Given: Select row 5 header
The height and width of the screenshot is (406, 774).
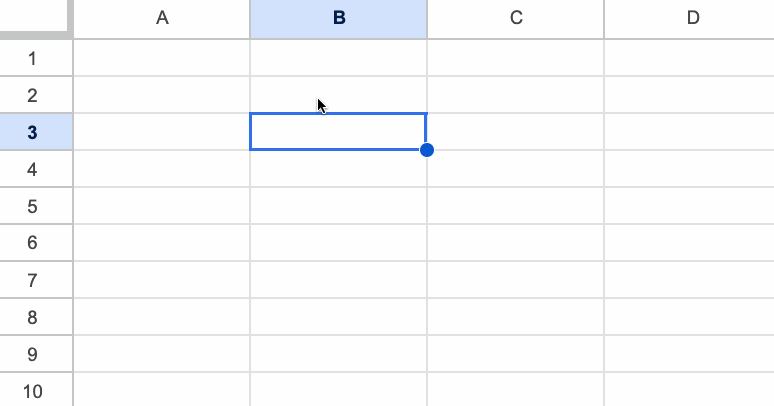Looking at the screenshot, I should (33, 206).
